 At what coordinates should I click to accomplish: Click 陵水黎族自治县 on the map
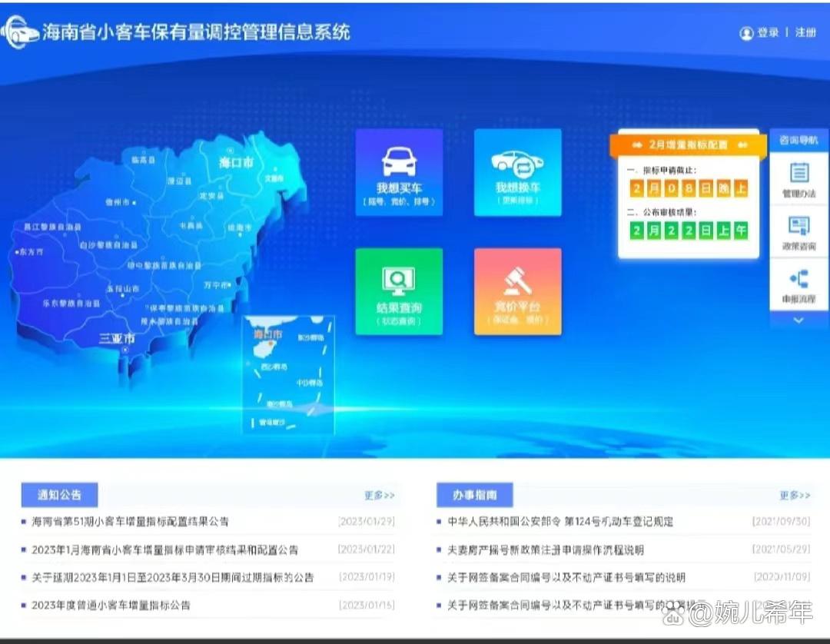169,321
